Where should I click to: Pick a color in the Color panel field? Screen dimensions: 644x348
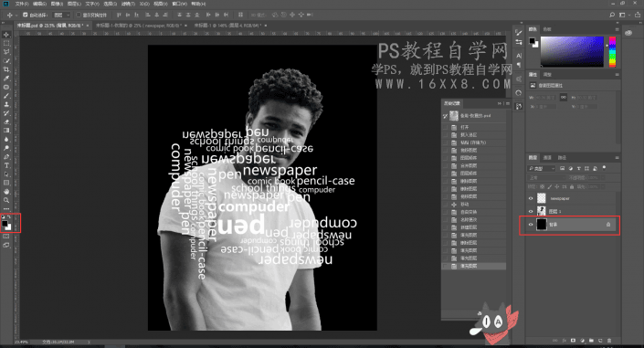(572, 51)
